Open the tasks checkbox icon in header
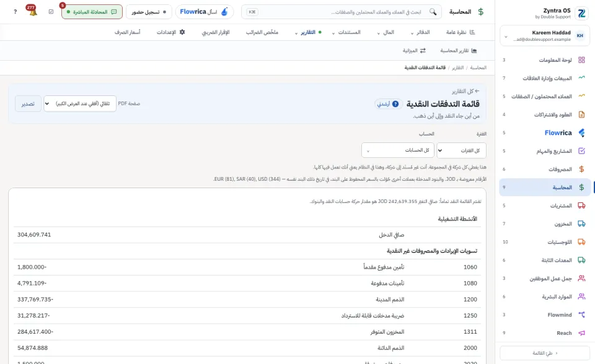 click(x=51, y=12)
